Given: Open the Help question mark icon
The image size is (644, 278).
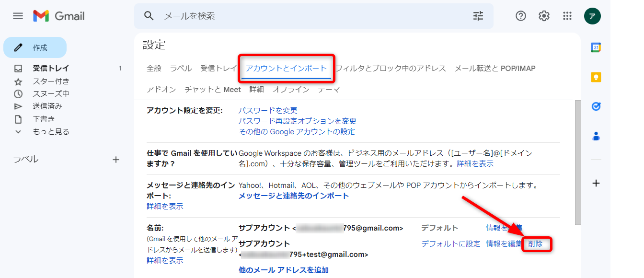Looking at the screenshot, I should pyautogui.click(x=521, y=16).
